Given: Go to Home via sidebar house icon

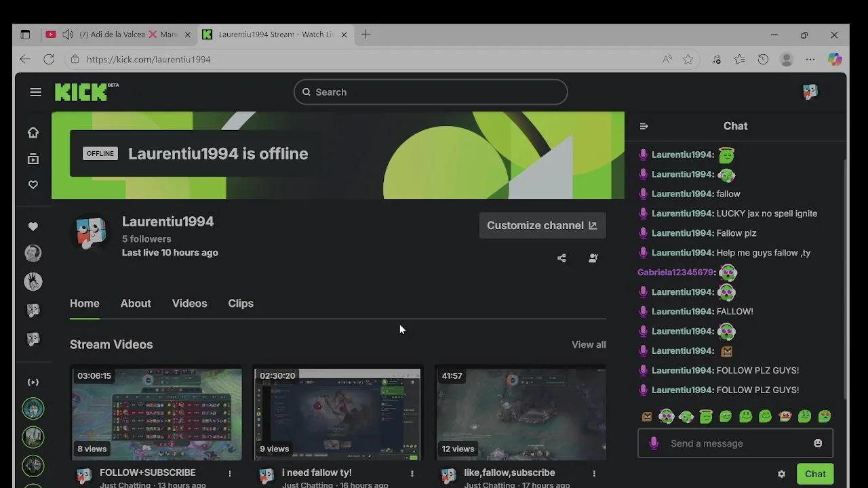Looking at the screenshot, I should click(x=33, y=133).
